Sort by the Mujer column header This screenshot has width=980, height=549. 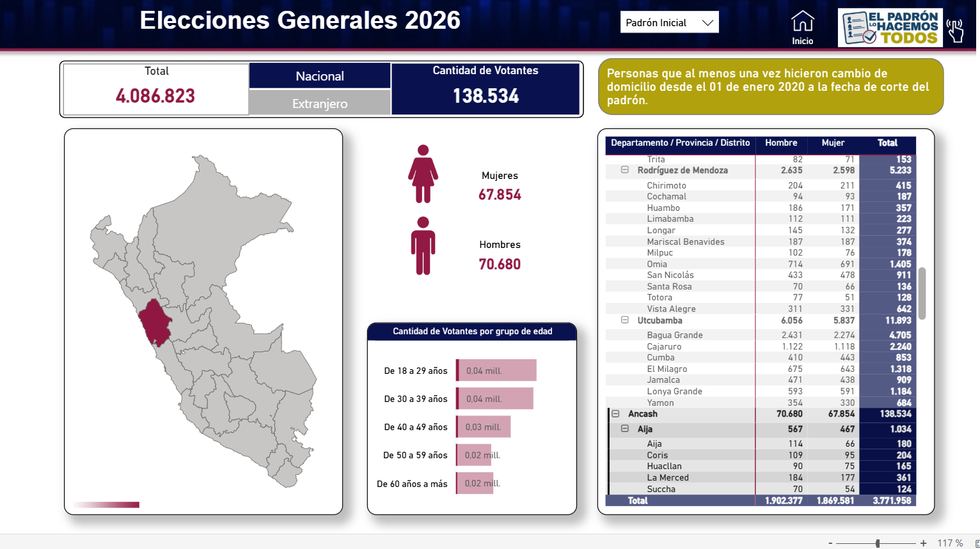click(x=832, y=143)
